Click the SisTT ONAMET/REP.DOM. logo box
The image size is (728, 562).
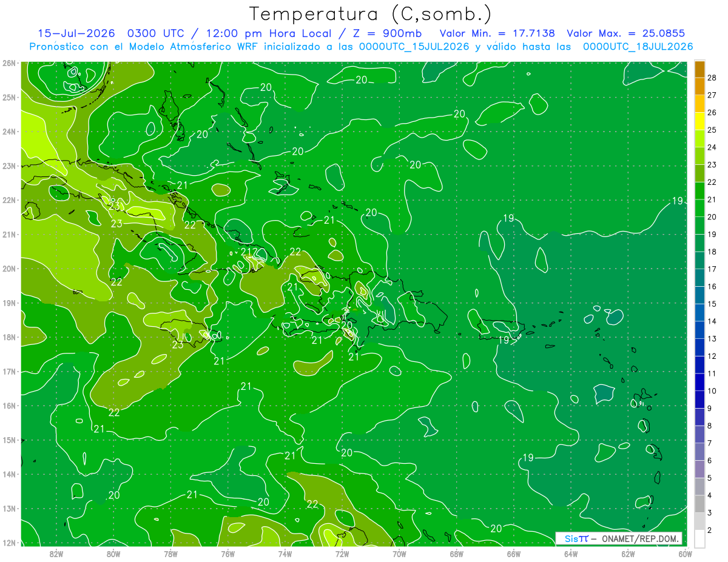pyautogui.click(x=619, y=538)
